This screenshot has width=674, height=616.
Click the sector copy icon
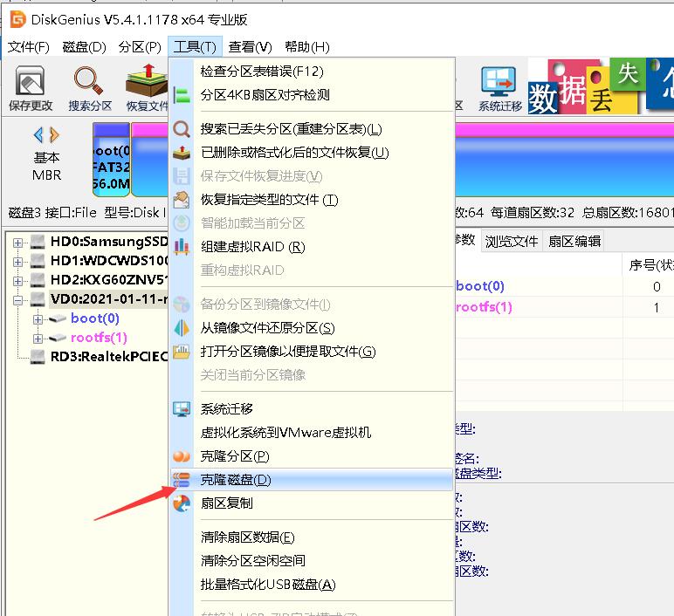click(x=182, y=503)
